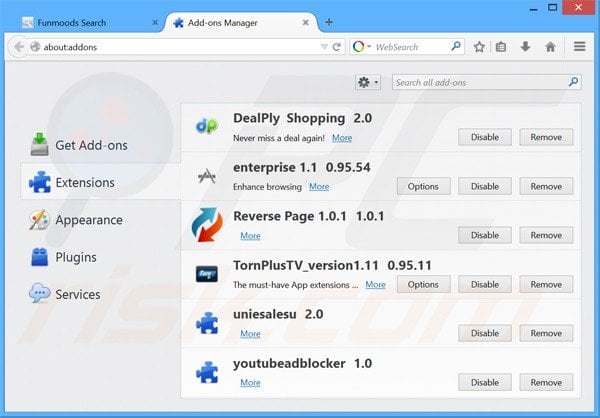Open More link for TornPlusTV
Screen dimensions: 600x418
click(375, 284)
